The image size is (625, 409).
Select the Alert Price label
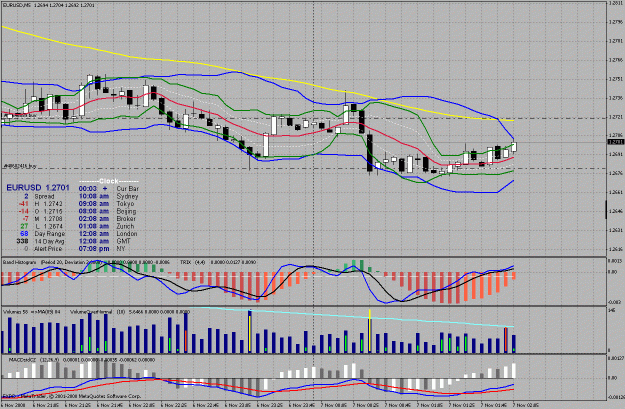(48, 249)
